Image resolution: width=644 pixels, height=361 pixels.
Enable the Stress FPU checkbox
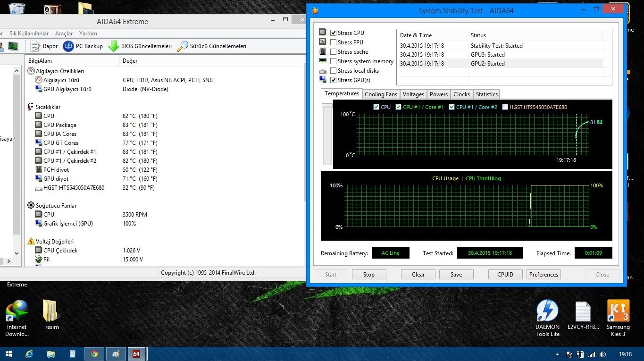[x=334, y=42]
